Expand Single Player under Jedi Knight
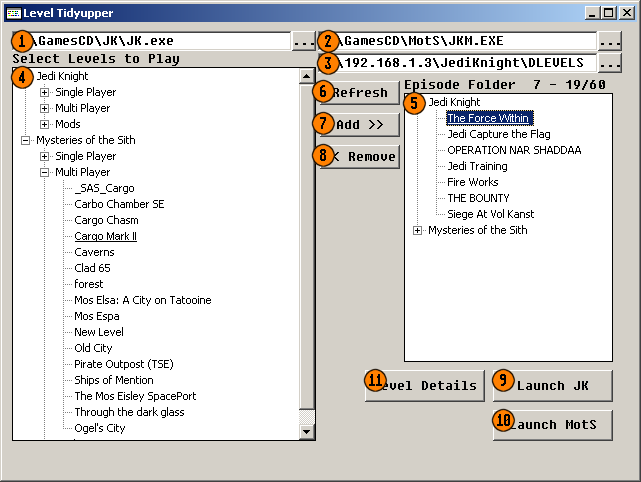 pyautogui.click(x=44, y=92)
